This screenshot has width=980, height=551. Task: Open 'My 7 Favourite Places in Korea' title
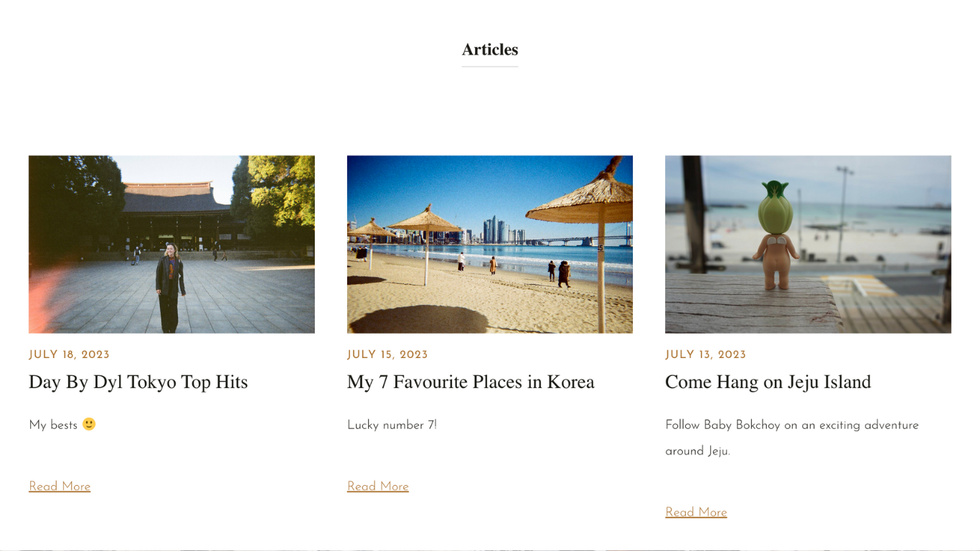click(x=471, y=382)
